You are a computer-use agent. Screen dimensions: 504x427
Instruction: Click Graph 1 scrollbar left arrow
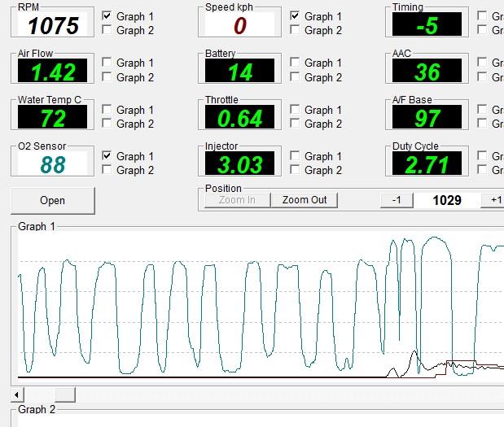[17, 394]
